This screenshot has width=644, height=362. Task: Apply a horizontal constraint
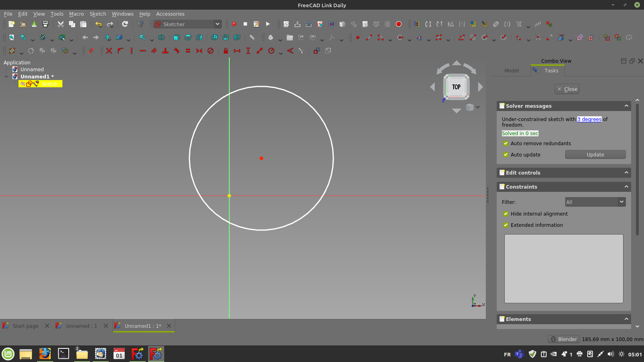coord(143,51)
